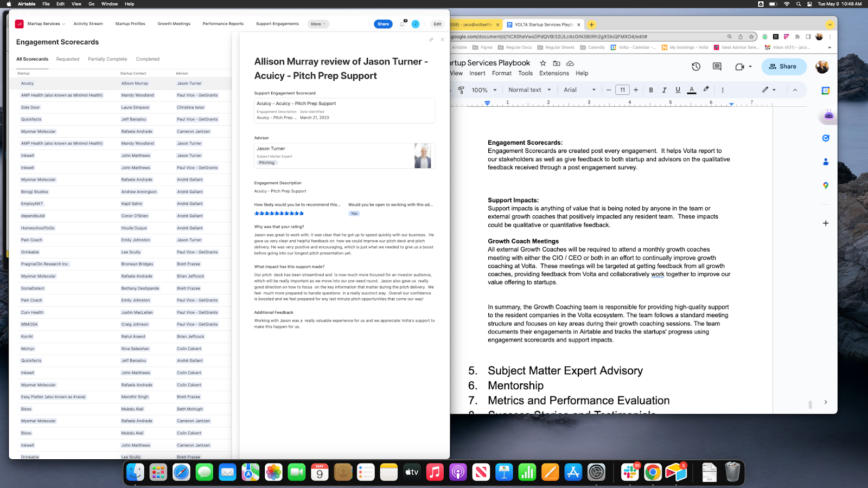This screenshot has width=868, height=488.
Task: Close the Allison Murray scorecard detail panel
Action: [443, 40]
